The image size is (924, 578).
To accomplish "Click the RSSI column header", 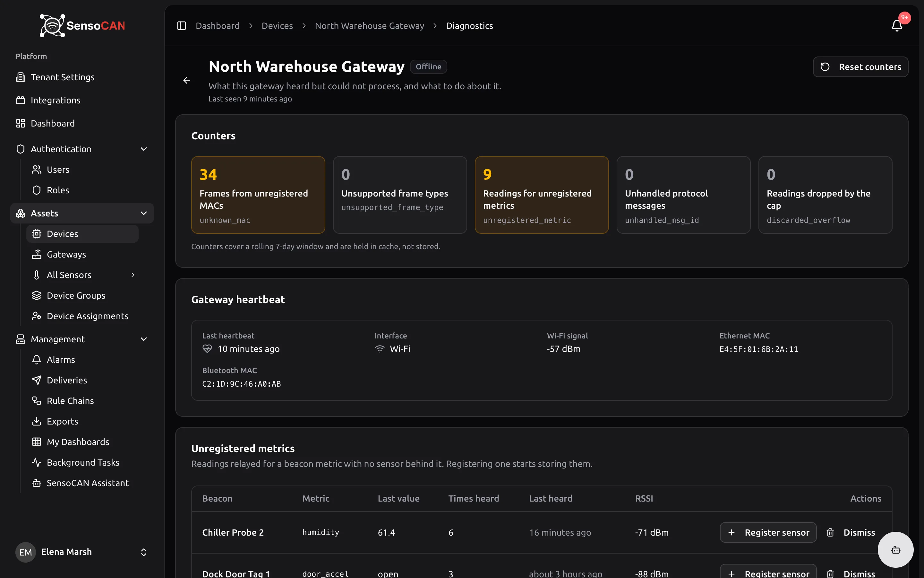I will tap(644, 498).
